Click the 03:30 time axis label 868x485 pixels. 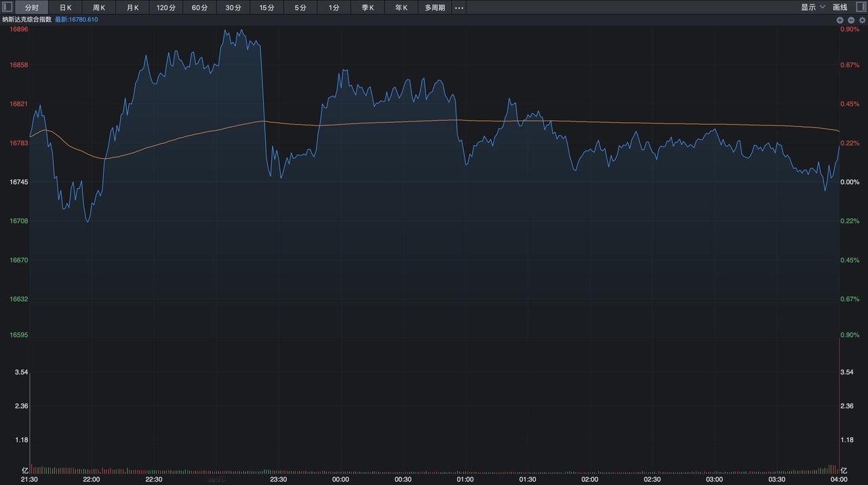[x=777, y=480]
